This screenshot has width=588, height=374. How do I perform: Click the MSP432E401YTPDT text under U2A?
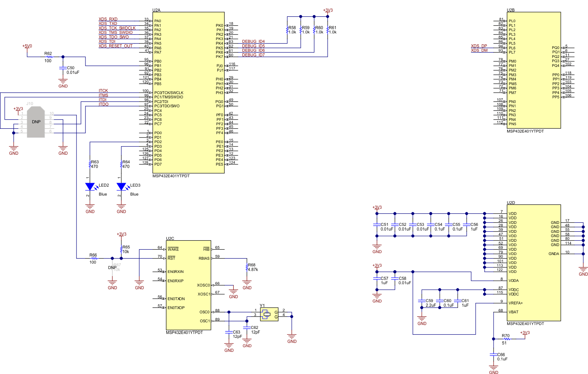(171, 176)
